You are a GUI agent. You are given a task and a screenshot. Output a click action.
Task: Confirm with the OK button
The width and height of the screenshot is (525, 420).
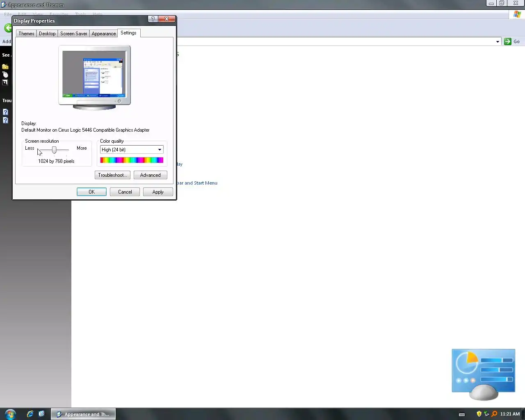click(x=91, y=192)
